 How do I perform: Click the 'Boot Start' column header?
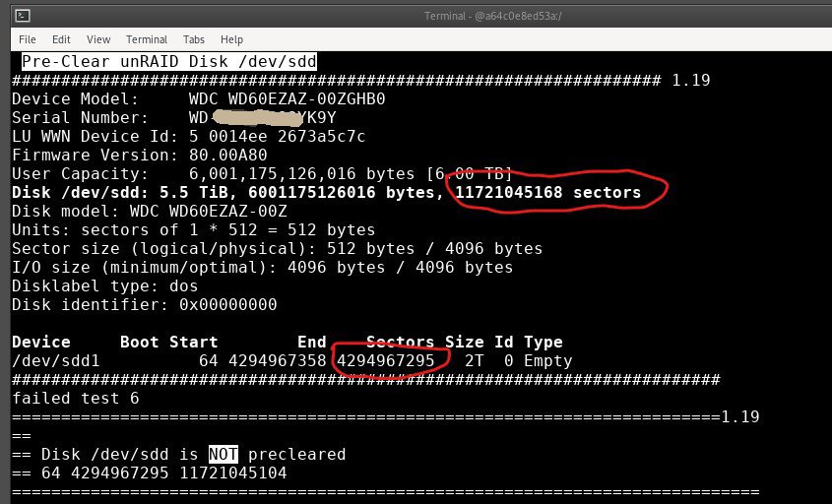tap(168, 343)
